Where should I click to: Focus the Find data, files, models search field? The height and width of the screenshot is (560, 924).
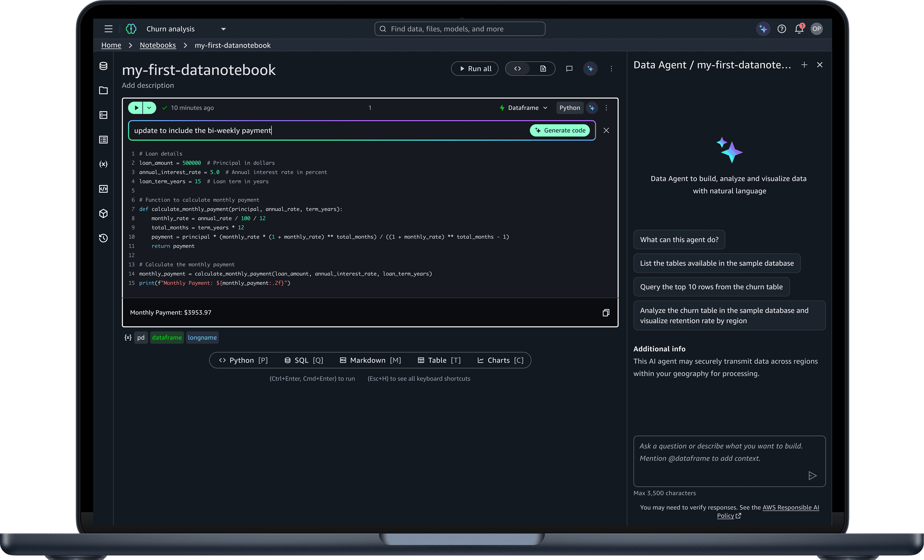click(460, 29)
